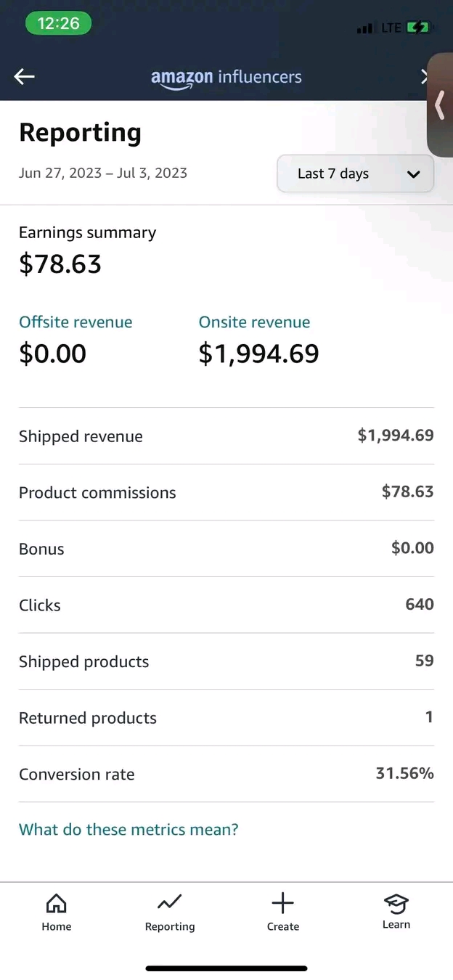Tap the Create plus icon

coord(282,904)
